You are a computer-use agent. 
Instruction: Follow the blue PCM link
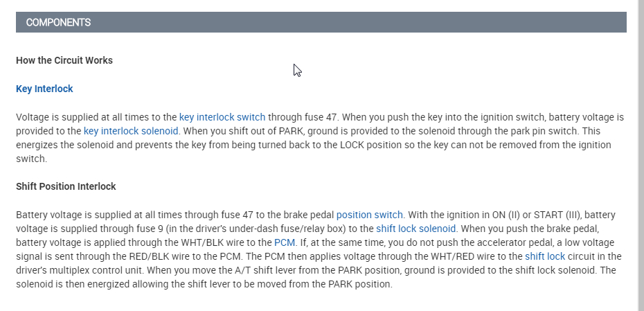285,242
